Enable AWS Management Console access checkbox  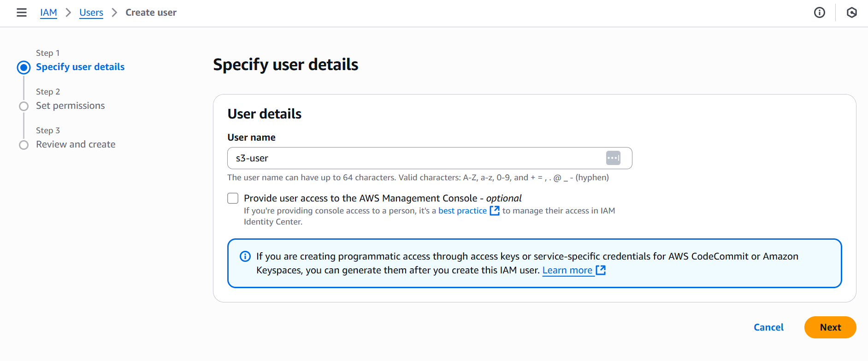(233, 198)
